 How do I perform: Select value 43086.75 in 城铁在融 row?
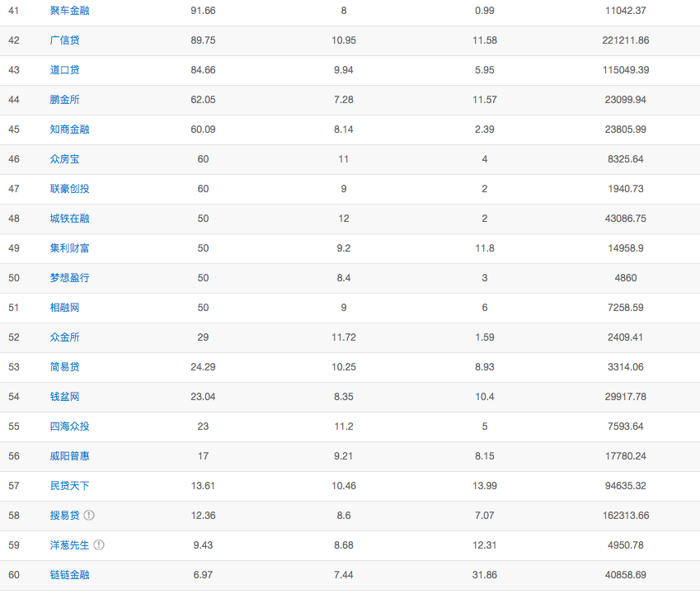[626, 219]
